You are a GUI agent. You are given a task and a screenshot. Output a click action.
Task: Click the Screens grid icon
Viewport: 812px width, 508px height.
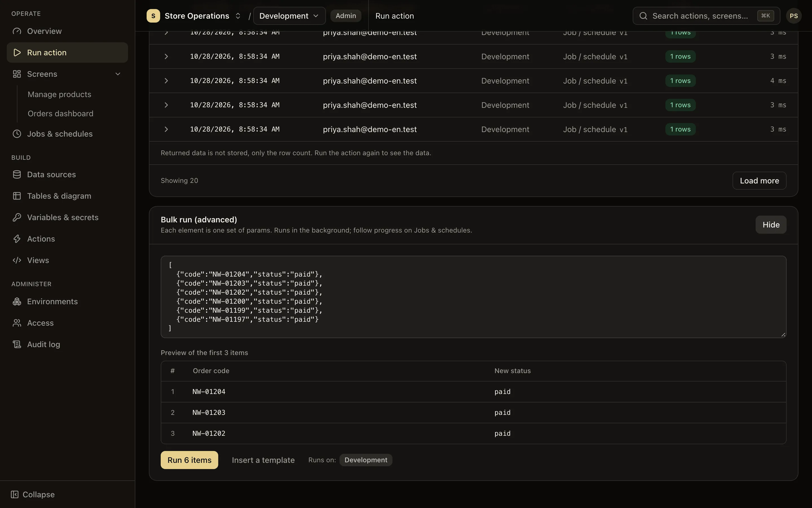(17, 74)
